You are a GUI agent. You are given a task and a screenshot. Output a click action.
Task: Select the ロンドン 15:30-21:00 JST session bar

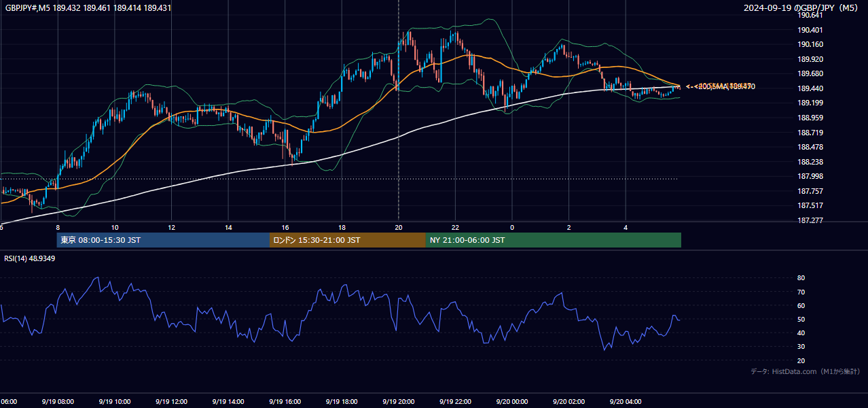click(348, 240)
